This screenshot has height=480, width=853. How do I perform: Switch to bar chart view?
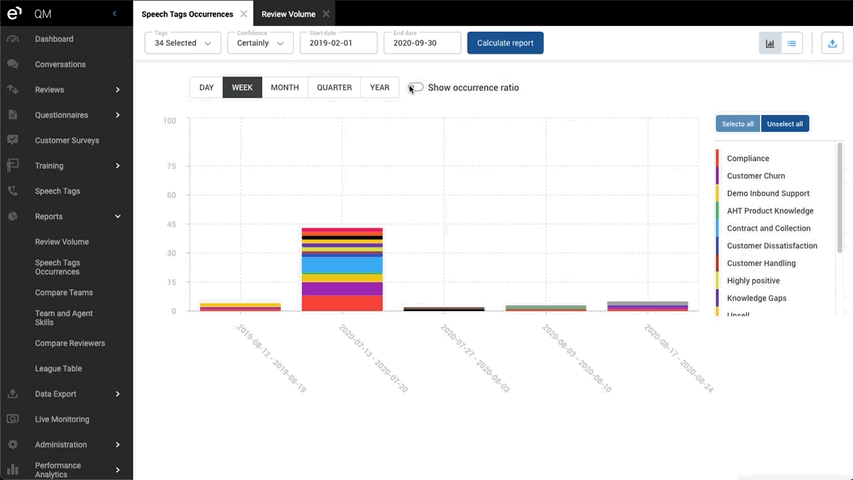tap(770, 44)
